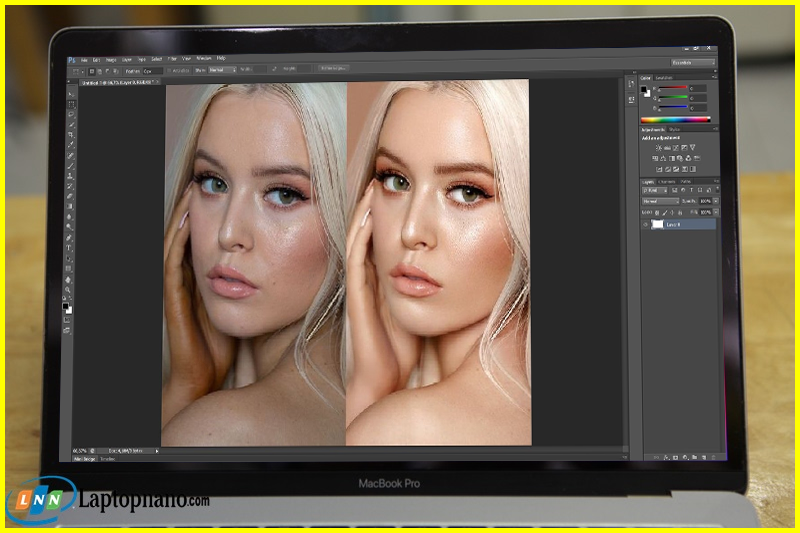Toggle visibility of Layer 0

coord(645,225)
